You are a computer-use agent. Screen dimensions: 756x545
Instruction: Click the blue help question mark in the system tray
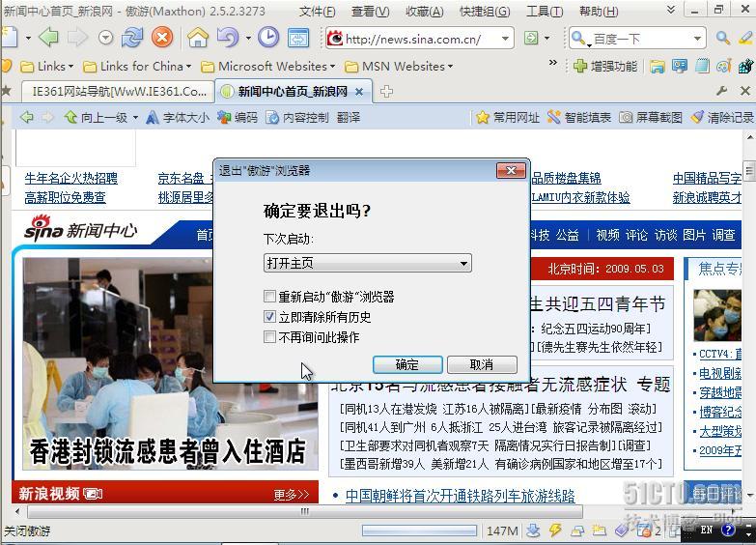[728, 531]
